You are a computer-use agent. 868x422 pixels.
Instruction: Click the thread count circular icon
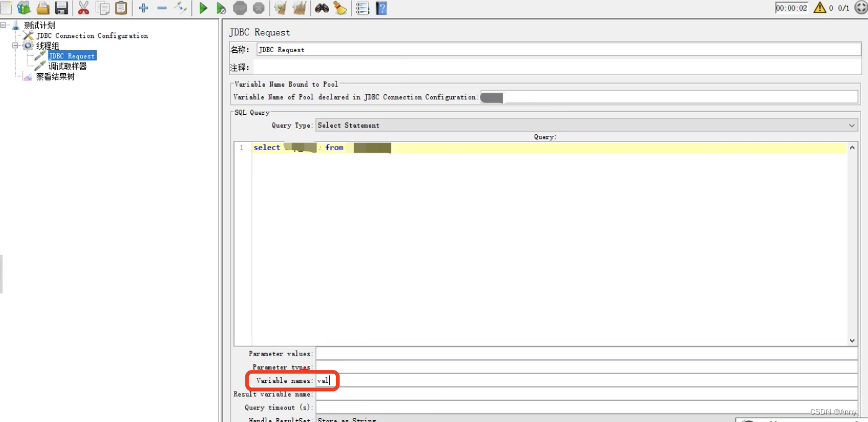[x=861, y=7]
